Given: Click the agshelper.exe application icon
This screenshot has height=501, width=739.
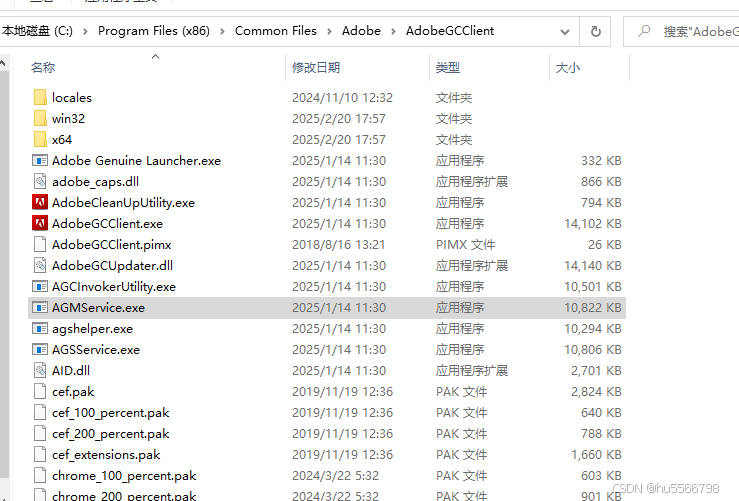Looking at the screenshot, I should [x=40, y=329].
